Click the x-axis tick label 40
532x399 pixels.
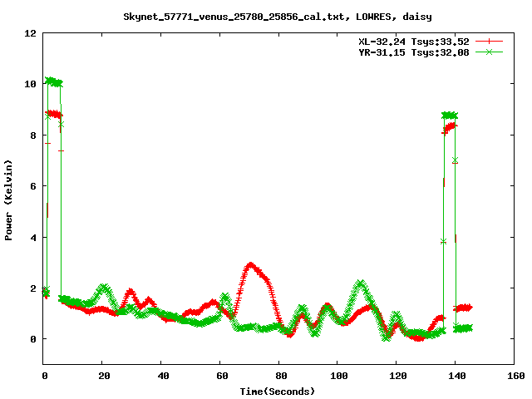click(x=163, y=376)
